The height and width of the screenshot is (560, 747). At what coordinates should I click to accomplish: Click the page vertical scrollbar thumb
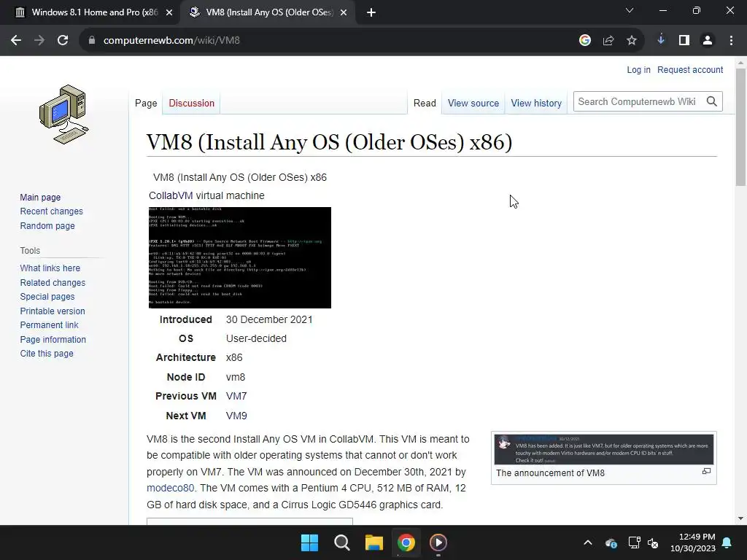[x=740, y=128]
